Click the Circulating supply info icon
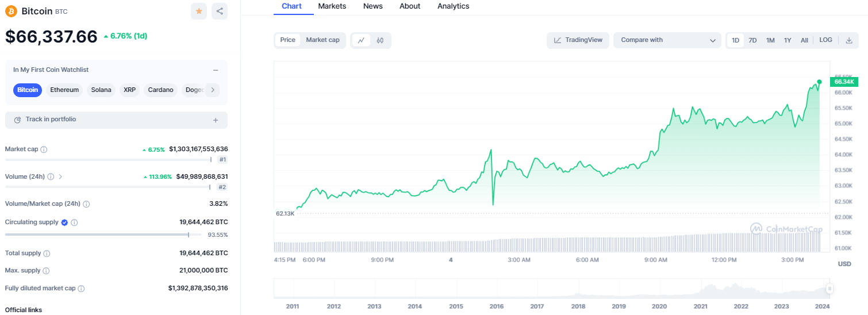The image size is (868, 315). click(x=74, y=222)
